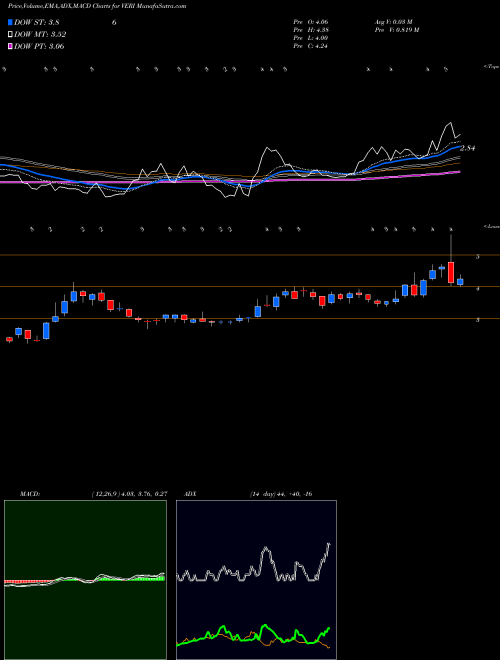The width and height of the screenshot is (500, 660).
Task: Select the 'DOW MT: 3.52' legend label
Action: click(40, 35)
